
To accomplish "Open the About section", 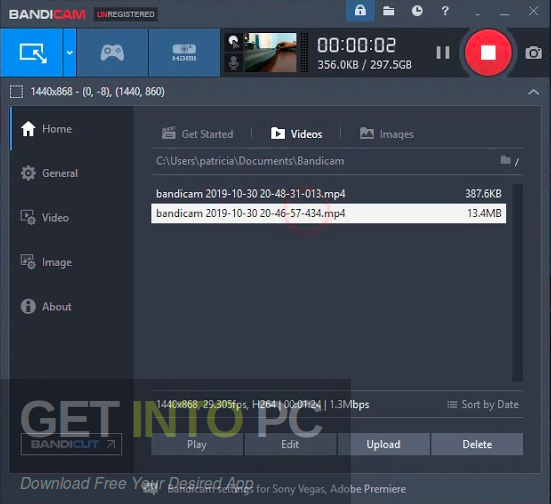I will click(72, 306).
